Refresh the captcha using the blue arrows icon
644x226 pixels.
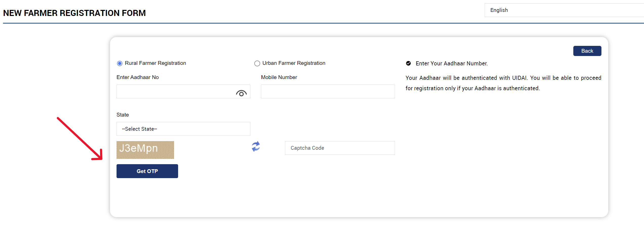click(x=256, y=147)
